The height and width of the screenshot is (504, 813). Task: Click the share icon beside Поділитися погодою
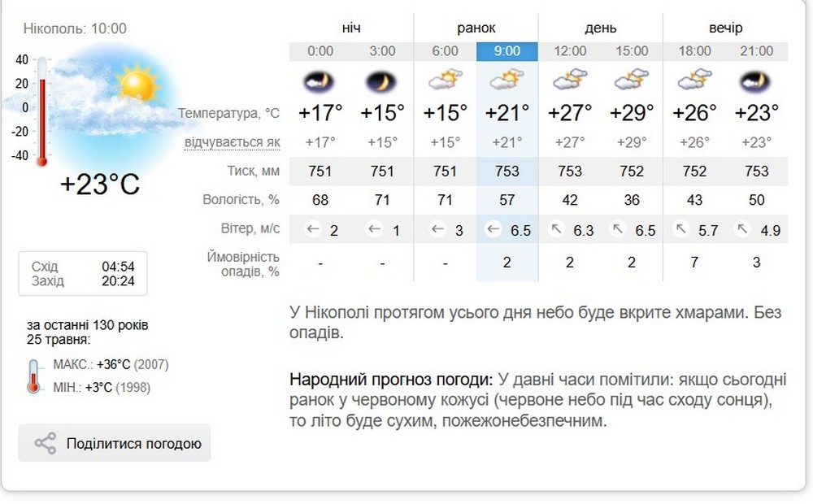(x=46, y=444)
